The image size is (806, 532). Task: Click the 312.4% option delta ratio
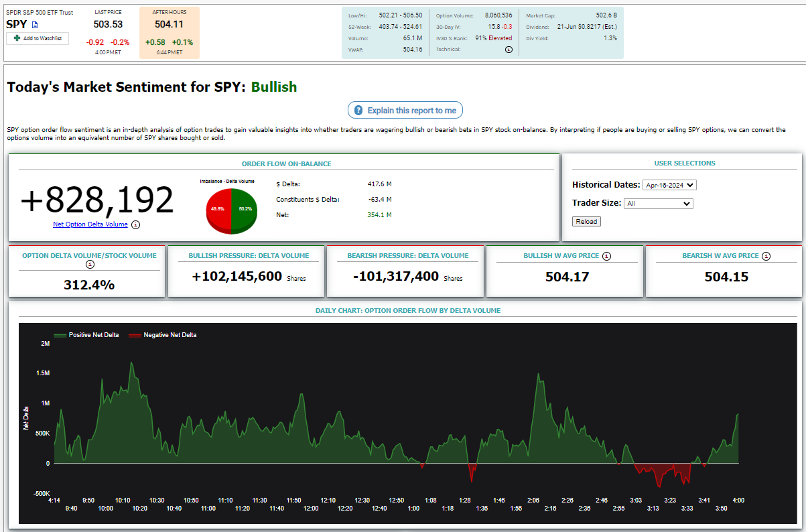[89, 285]
